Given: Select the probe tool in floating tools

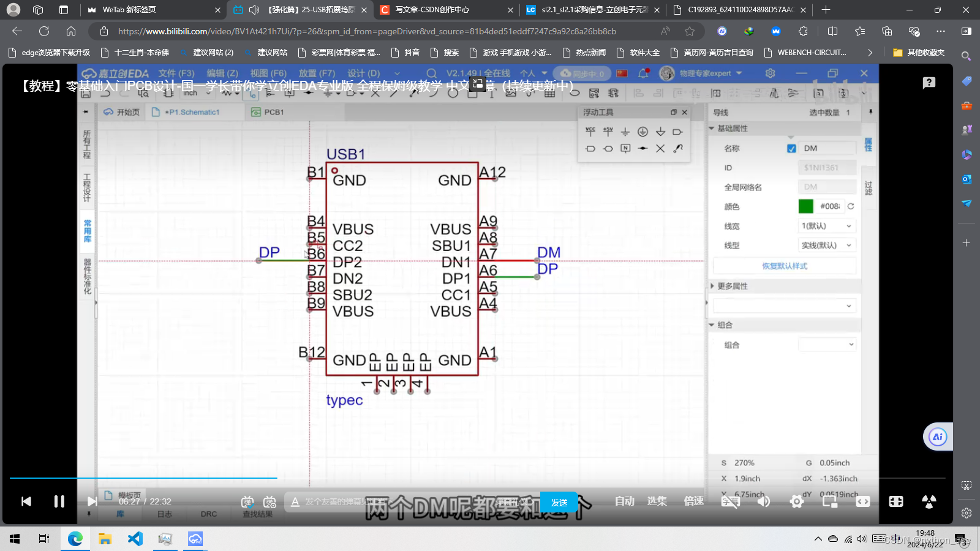Looking at the screenshot, I should [x=677, y=148].
